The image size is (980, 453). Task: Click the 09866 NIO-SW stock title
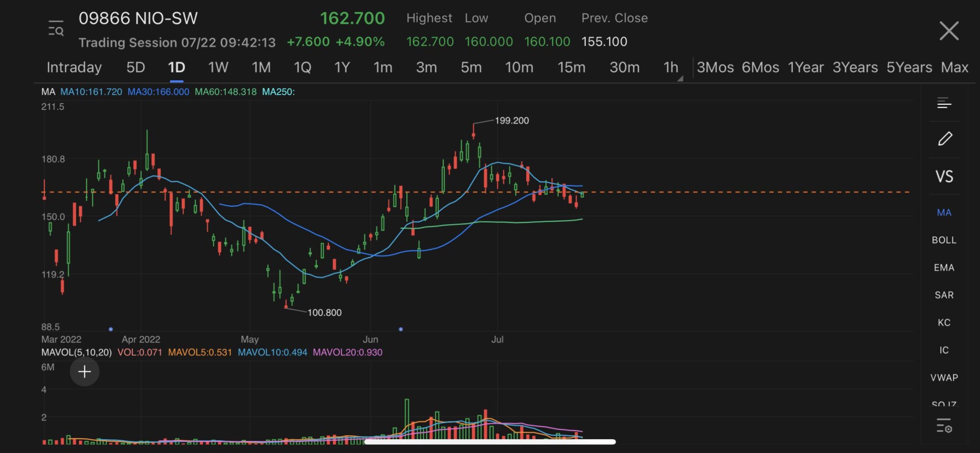tap(138, 18)
